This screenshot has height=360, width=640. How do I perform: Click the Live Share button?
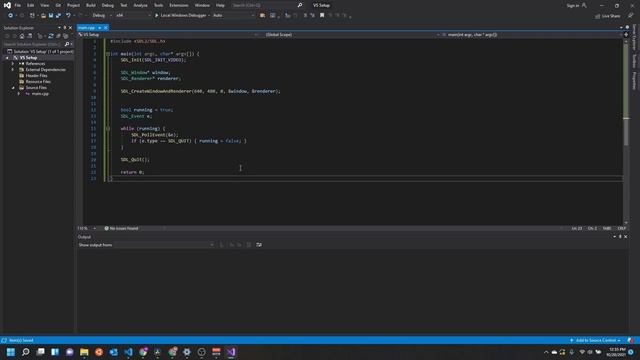tap(608, 16)
